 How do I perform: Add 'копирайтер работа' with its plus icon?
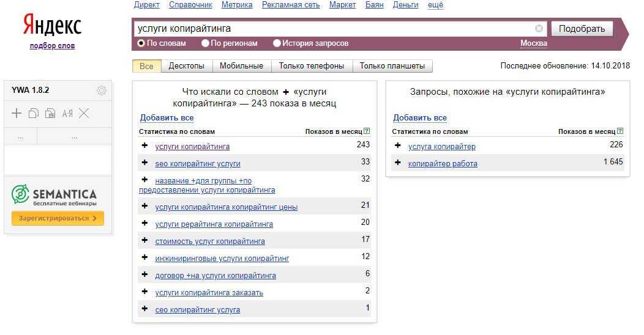(398, 163)
